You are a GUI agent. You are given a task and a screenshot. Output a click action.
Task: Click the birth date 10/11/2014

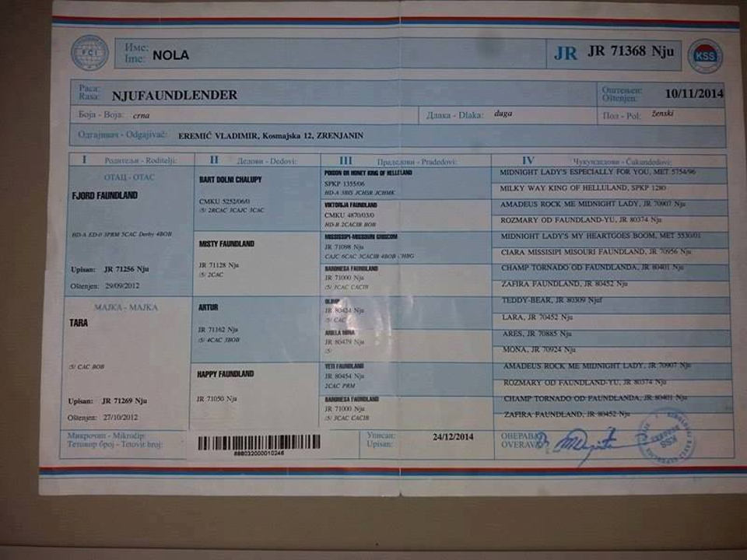(694, 94)
